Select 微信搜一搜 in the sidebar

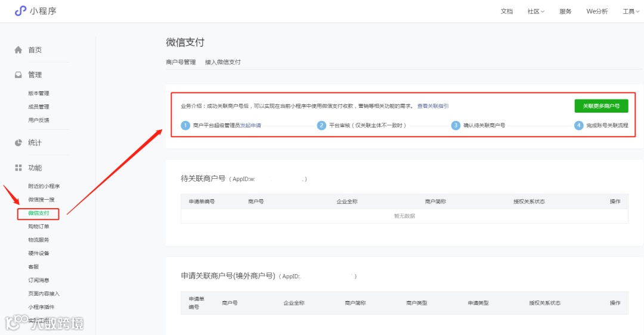tap(41, 200)
